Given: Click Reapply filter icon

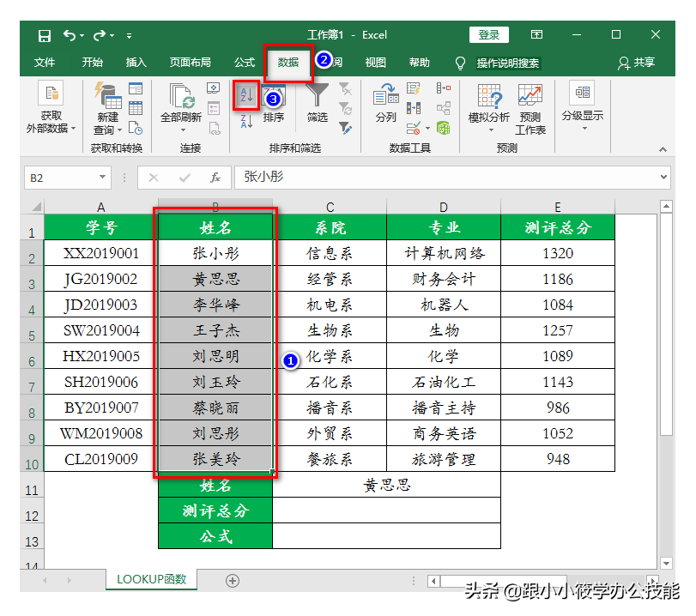Looking at the screenshot, I should click(345, 108).
